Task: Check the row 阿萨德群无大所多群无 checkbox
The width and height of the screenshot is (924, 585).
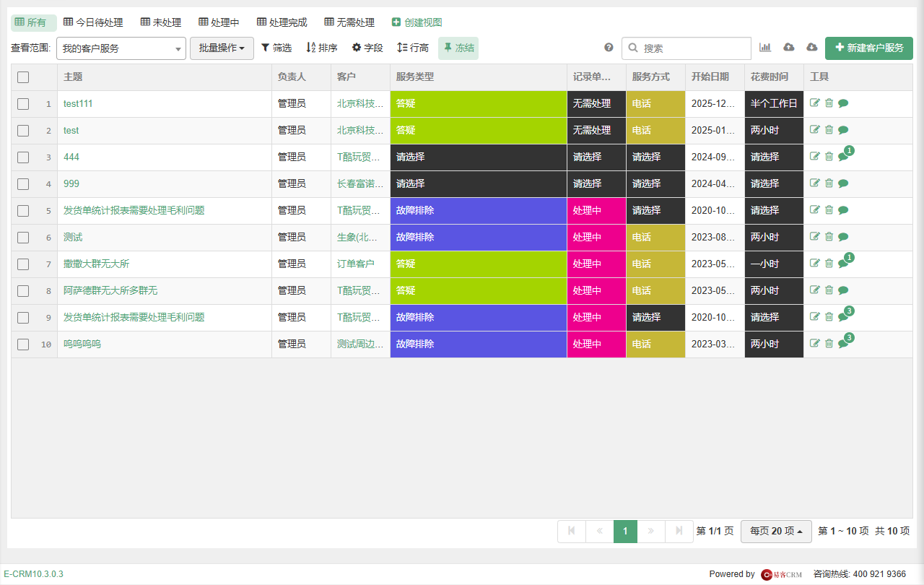Action: [x=23, y=291]
